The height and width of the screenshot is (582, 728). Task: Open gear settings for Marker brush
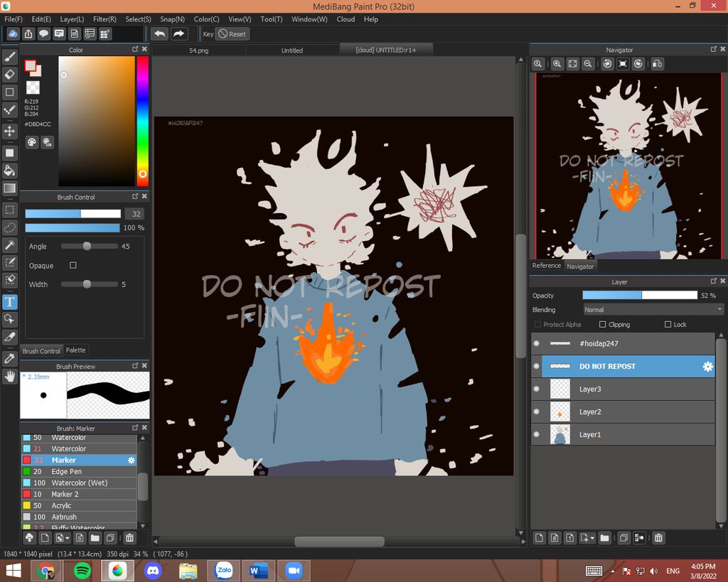coord(132,460)
